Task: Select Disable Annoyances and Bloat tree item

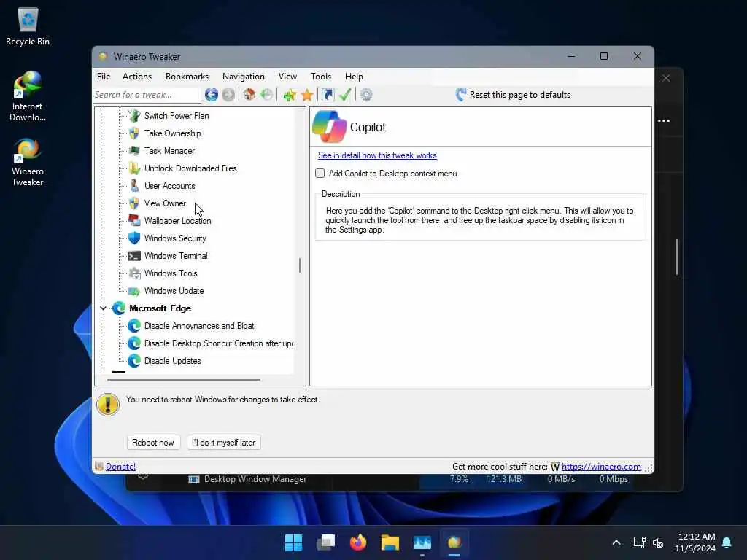Action: click(199, 326)
